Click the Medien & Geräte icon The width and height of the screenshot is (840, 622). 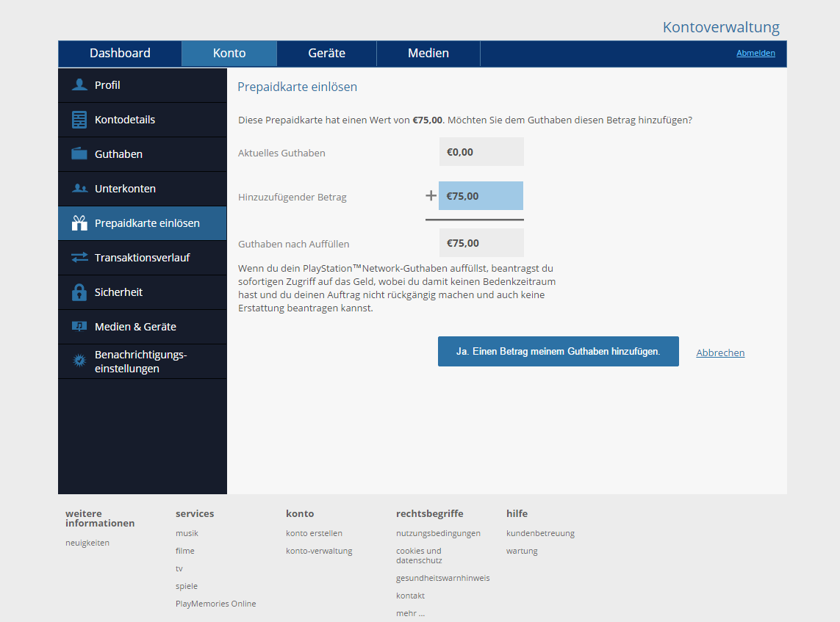coord(79,326)
